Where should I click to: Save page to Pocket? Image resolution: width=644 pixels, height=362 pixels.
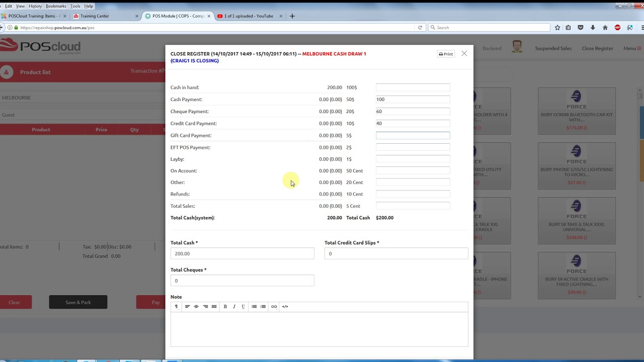[x=580, y=28]
